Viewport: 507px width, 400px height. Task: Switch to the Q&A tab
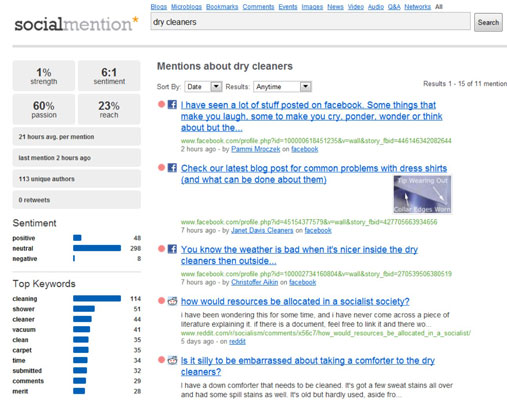coord(394,7)
